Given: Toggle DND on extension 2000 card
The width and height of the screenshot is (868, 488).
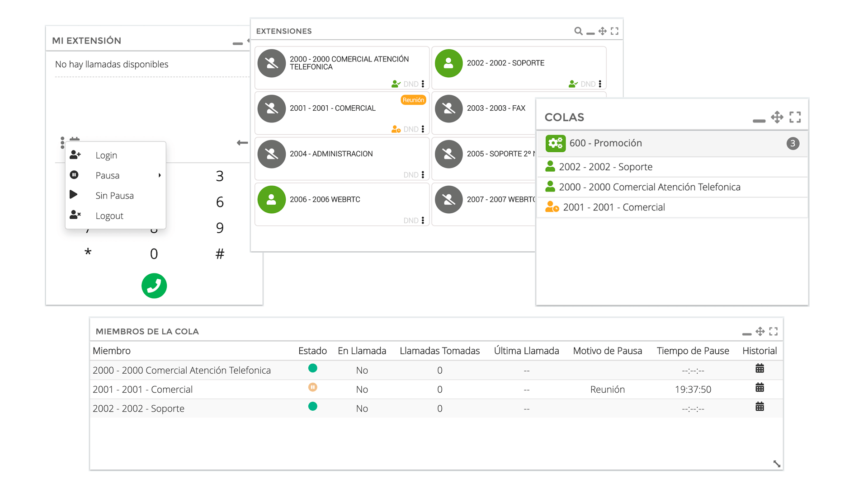Looking at the screenshot, I should tap(411, 84).
